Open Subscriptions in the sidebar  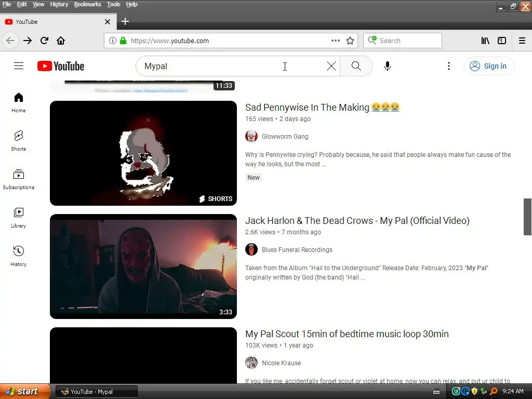point(19,179)
